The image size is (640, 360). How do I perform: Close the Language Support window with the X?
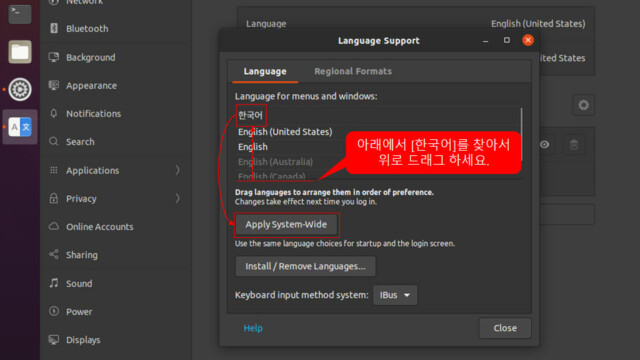click(x=528, y=40)
